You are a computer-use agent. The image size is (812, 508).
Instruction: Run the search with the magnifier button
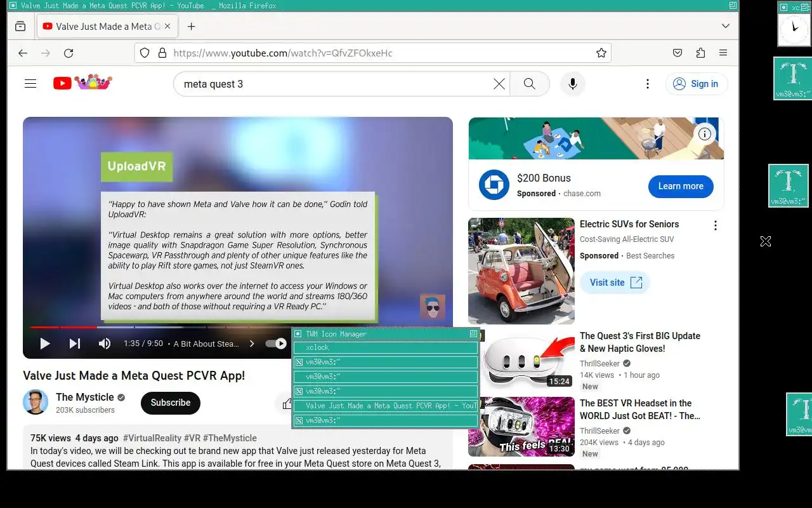click(x=530, y=84)
